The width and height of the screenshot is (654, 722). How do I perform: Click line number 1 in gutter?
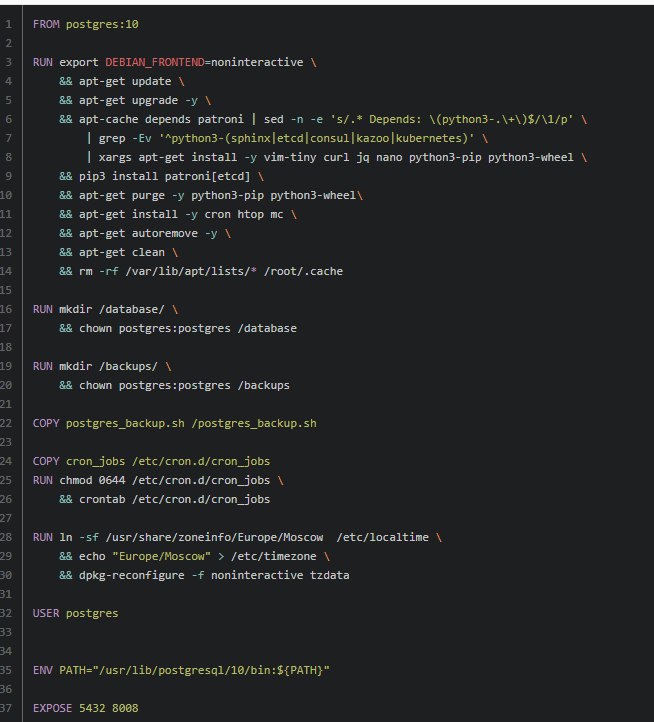[x=9, y=24]
